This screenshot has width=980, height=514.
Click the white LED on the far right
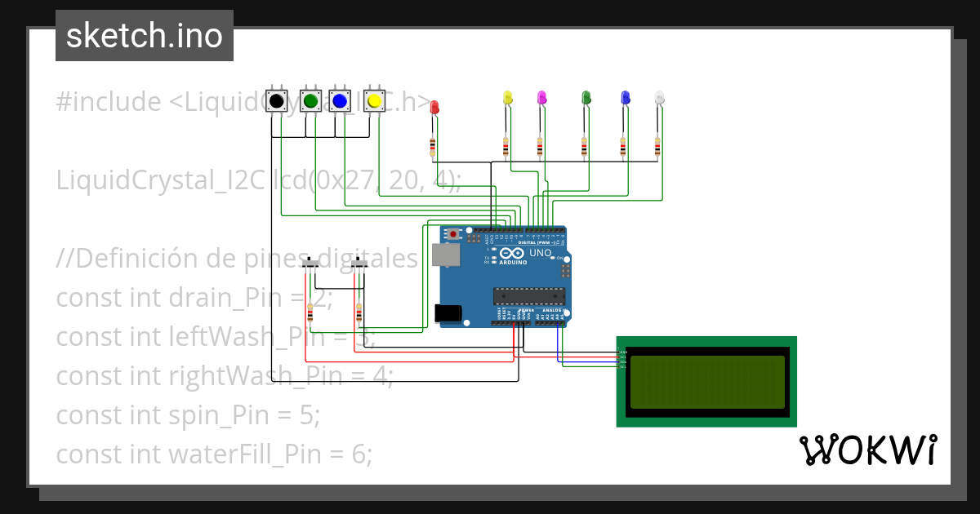point(660,98)
